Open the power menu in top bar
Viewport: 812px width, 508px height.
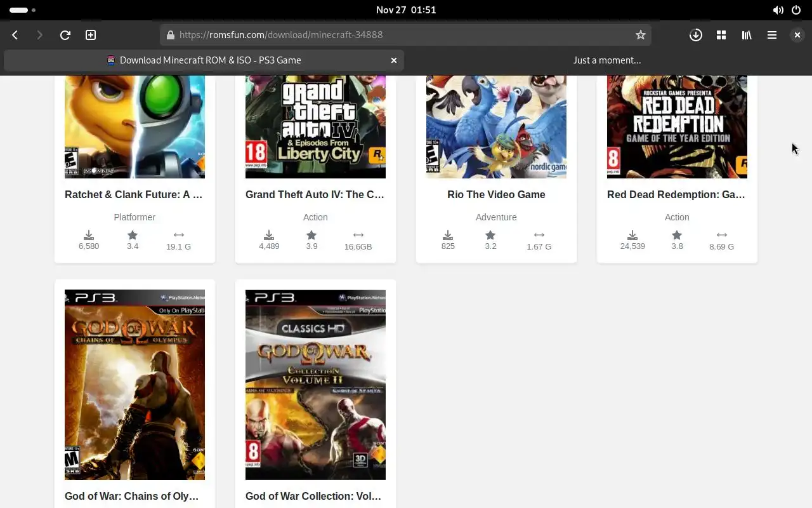[796, 10]
